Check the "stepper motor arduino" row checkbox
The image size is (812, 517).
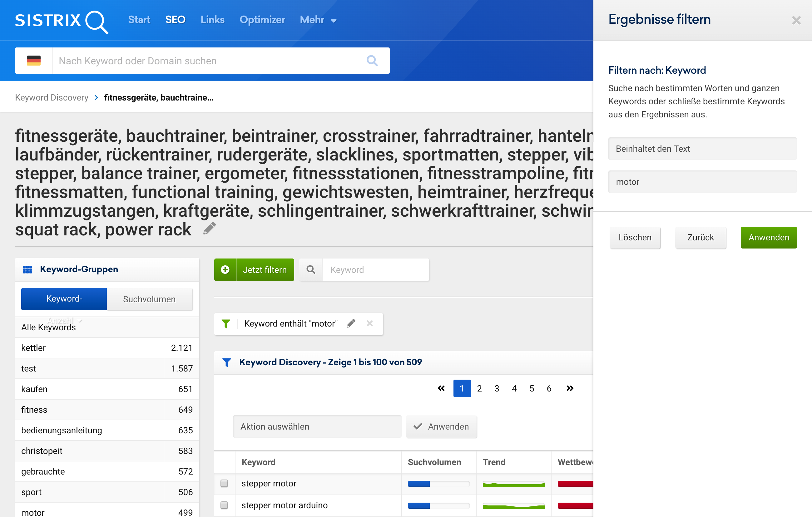coord(224,505)
